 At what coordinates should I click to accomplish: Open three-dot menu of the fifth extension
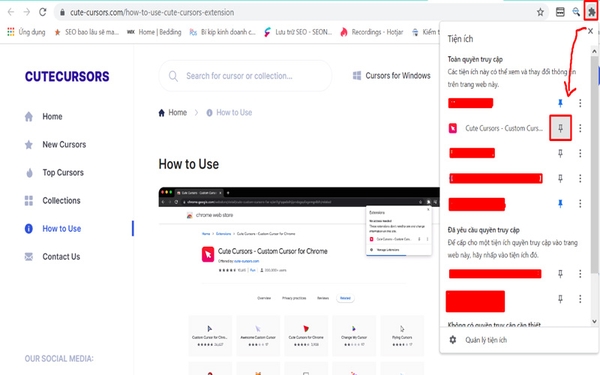580,204
